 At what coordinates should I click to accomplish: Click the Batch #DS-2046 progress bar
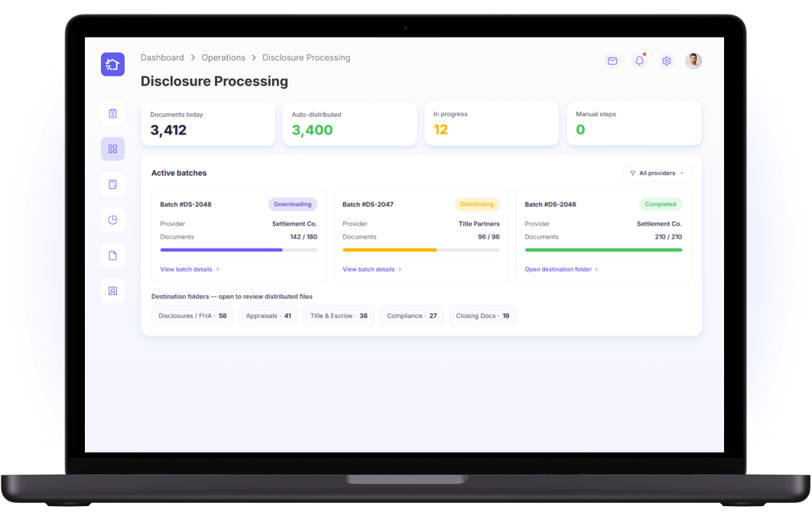click(603, 250)
